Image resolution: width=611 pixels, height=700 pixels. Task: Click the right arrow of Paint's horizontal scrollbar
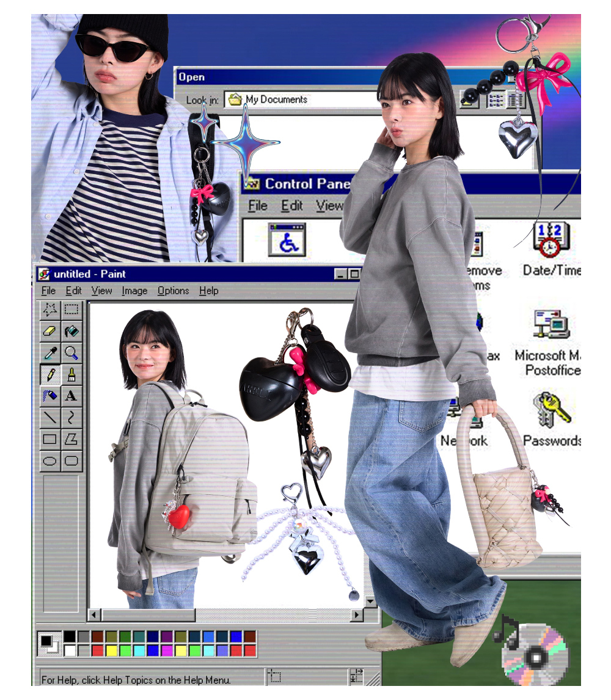coord(356,615)
